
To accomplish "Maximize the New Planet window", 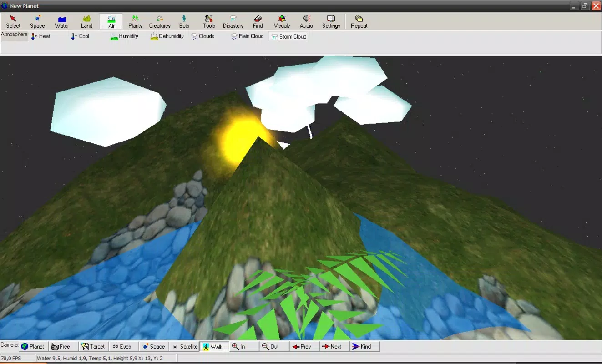I will (585, 6).
